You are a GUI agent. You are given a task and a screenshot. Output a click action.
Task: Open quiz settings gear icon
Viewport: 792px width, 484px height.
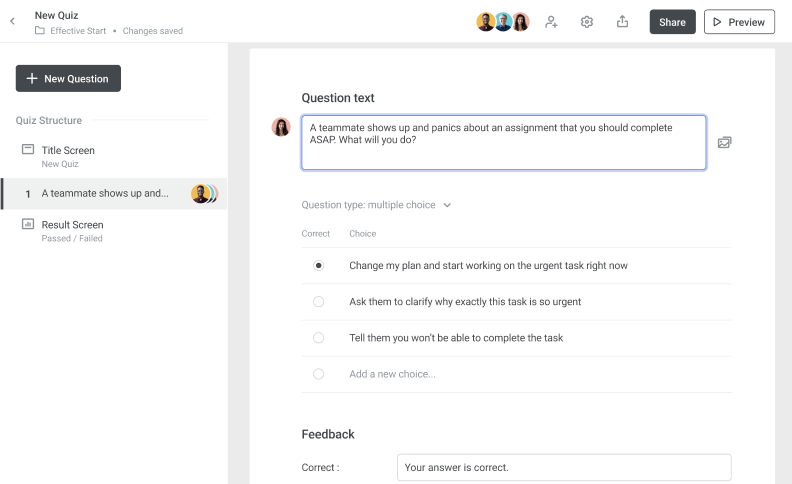587,22
